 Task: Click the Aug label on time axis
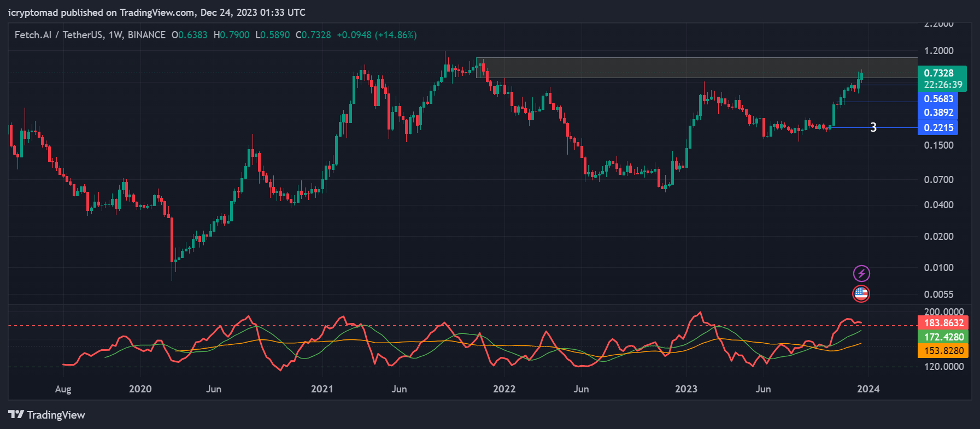point(63,389)
